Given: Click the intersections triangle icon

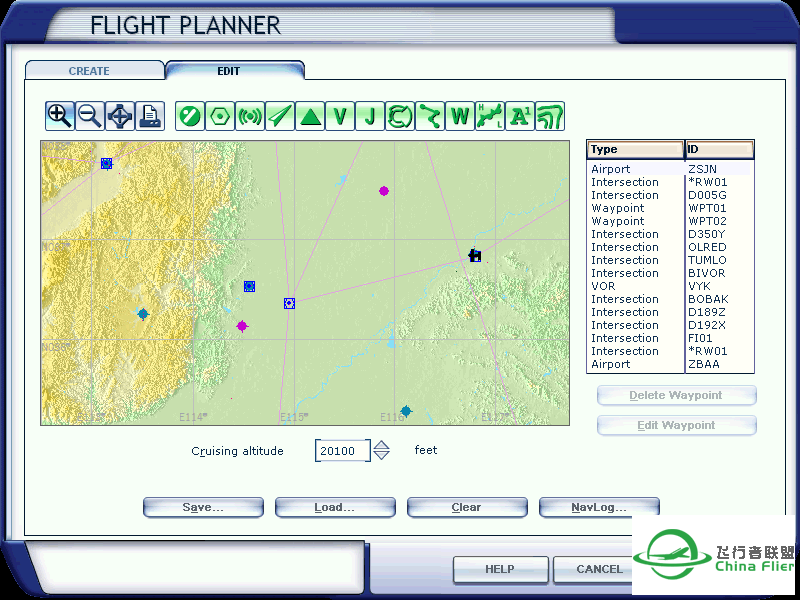Looking at the screenshot, I should coord(310,116).
